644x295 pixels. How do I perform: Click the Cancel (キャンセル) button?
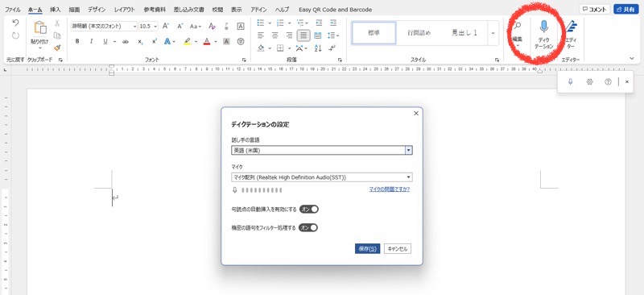tap(398, 248)
